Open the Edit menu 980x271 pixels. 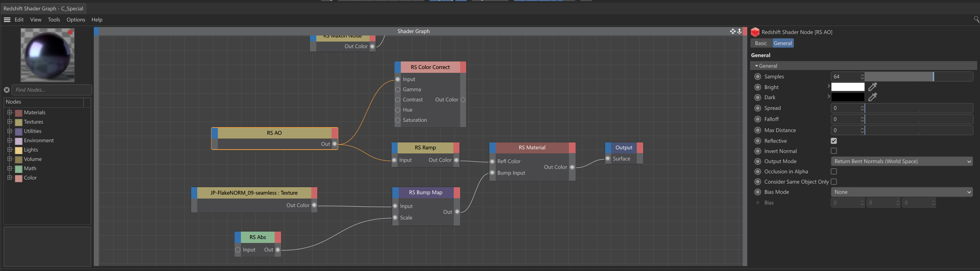pyautogui.click(x=19, y=20)
